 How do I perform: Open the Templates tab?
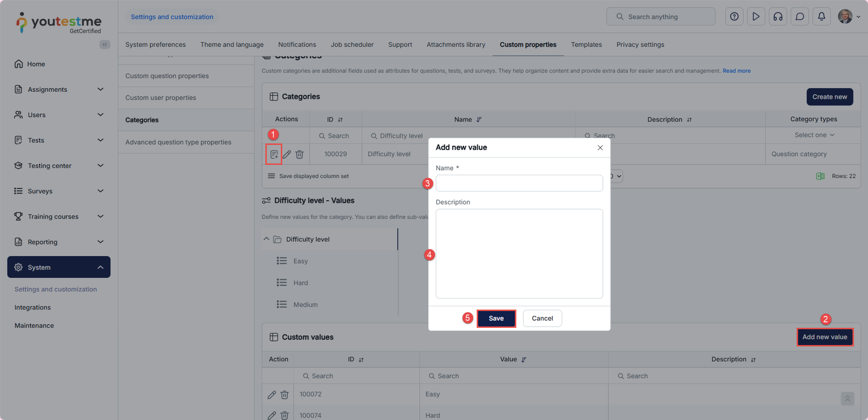[586, 45]
